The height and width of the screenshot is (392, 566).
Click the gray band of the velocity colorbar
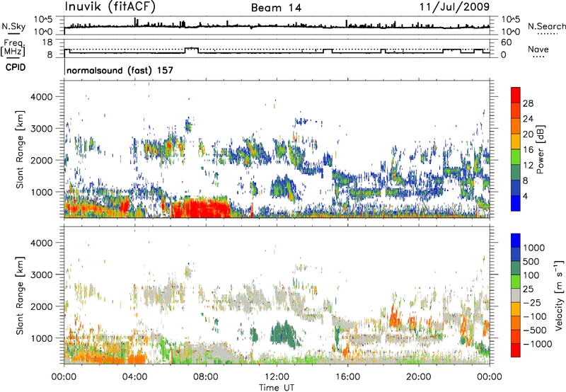tap(516, 296)
